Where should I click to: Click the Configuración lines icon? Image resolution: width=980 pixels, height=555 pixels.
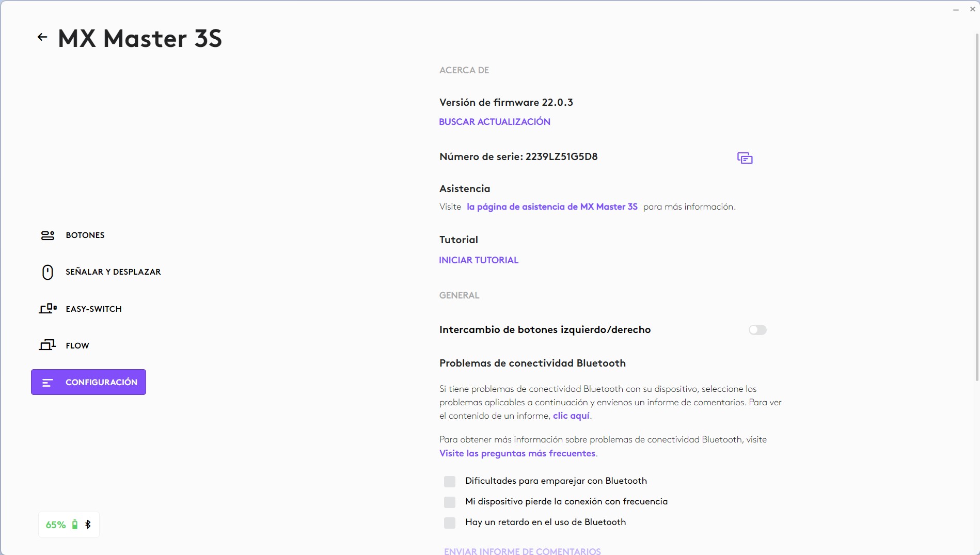(x=48, y=383)
